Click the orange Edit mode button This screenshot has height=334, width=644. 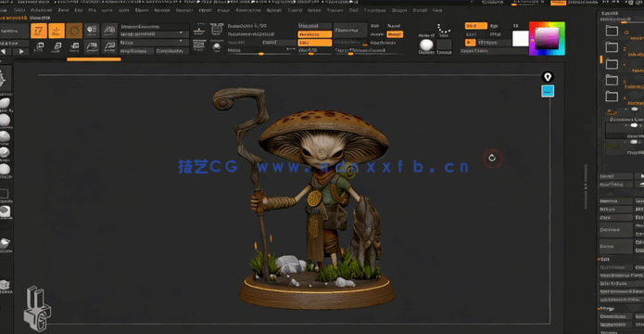(x=39, y=31)
